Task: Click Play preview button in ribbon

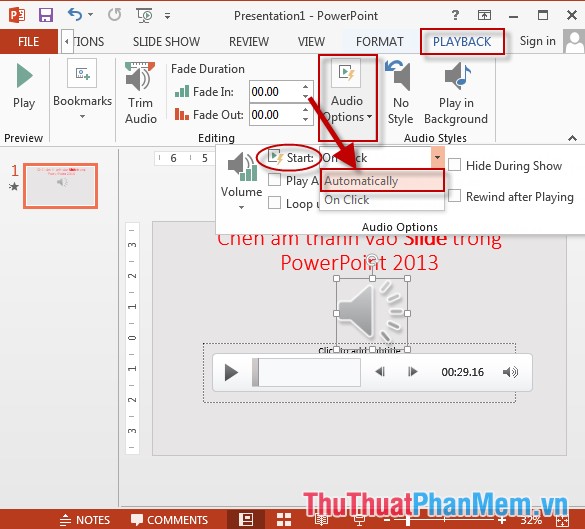Action: [x=24, y=87]
